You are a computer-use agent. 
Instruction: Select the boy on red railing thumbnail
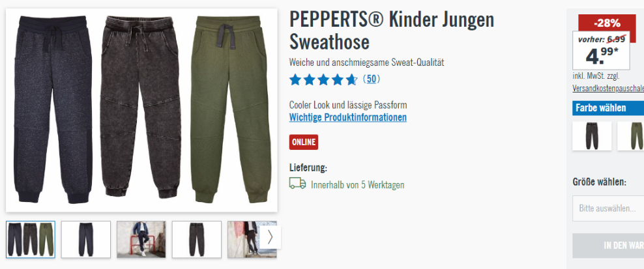(141, 240)
